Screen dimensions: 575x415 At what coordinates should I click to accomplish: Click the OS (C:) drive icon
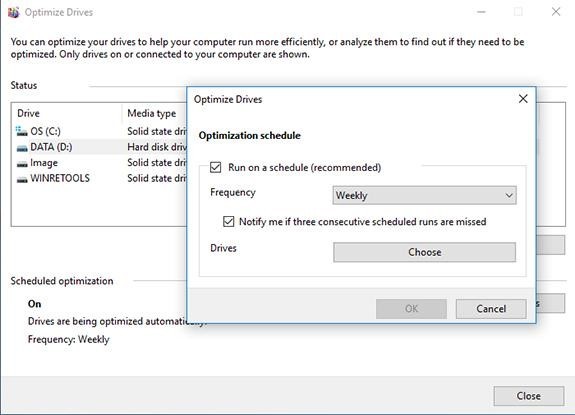point(22,131)
